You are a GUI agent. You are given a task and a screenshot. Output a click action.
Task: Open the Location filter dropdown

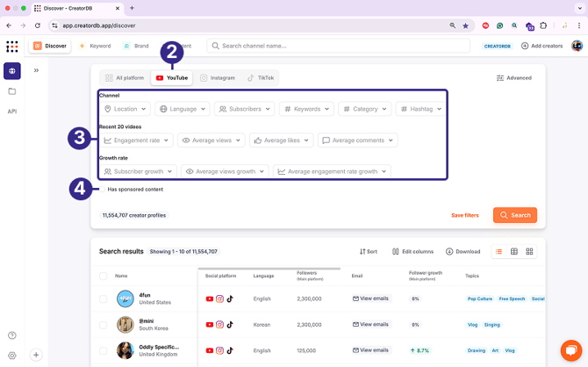(x=125, y=109)
